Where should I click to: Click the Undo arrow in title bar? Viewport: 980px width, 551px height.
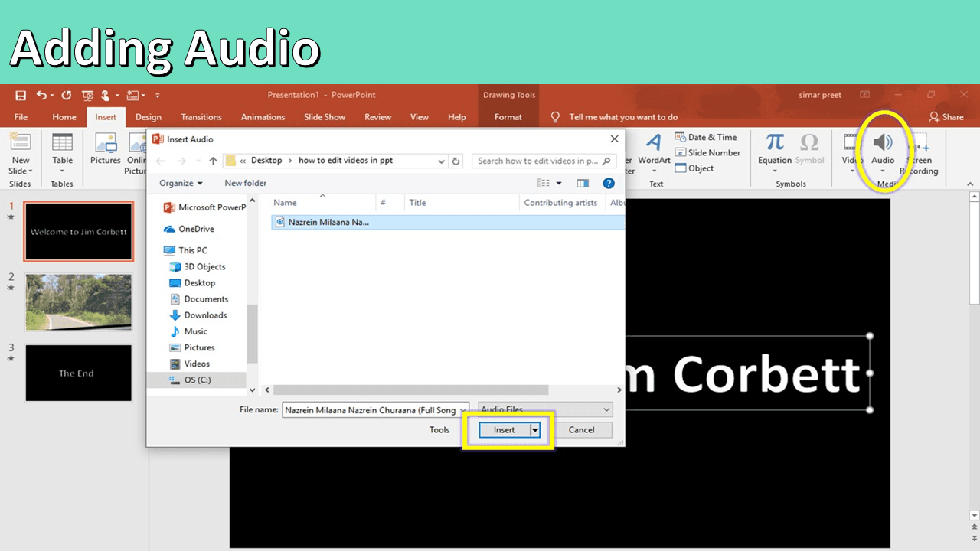[x=41, y=96]
